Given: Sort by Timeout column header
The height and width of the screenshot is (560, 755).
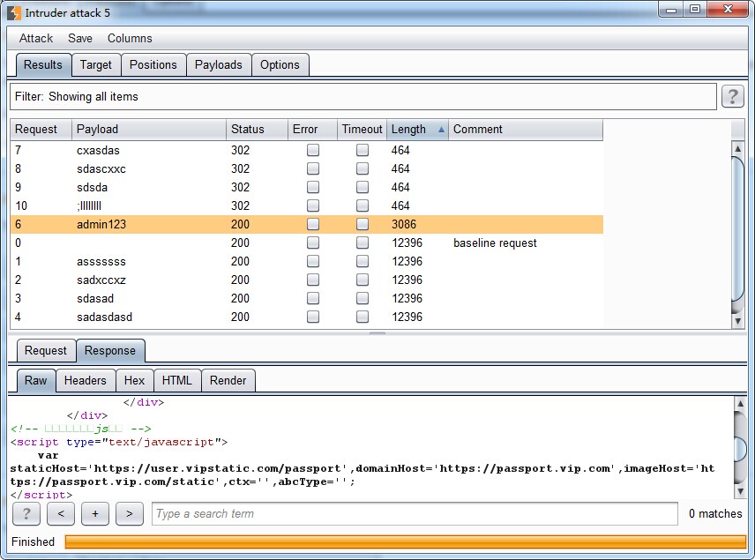Looking at the screenshot, I should (363, 129).
